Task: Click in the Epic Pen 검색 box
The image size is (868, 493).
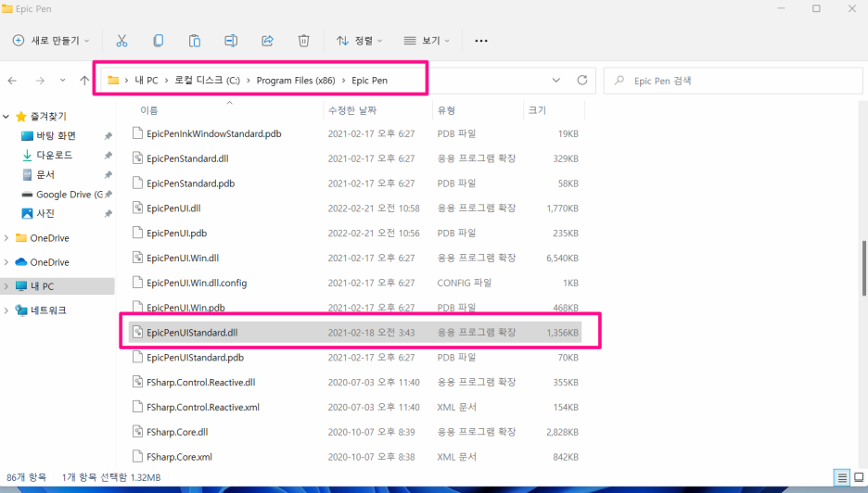Action: pos(733,81)
